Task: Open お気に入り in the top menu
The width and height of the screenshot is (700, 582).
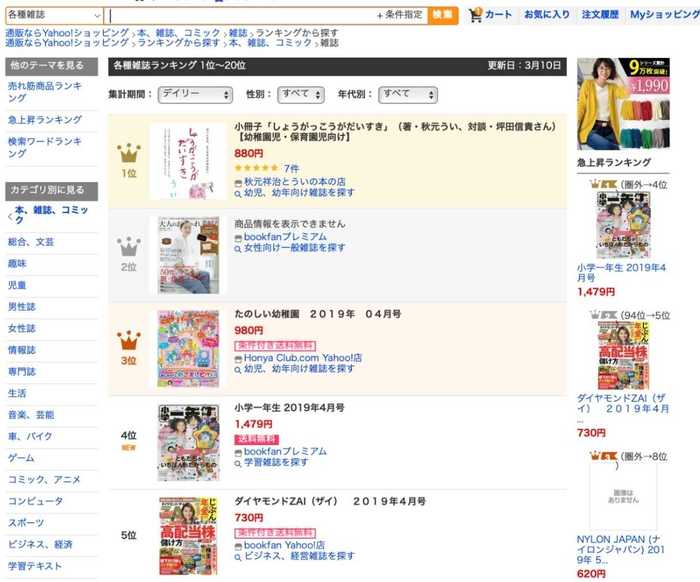Action: [x=547, y=15]
